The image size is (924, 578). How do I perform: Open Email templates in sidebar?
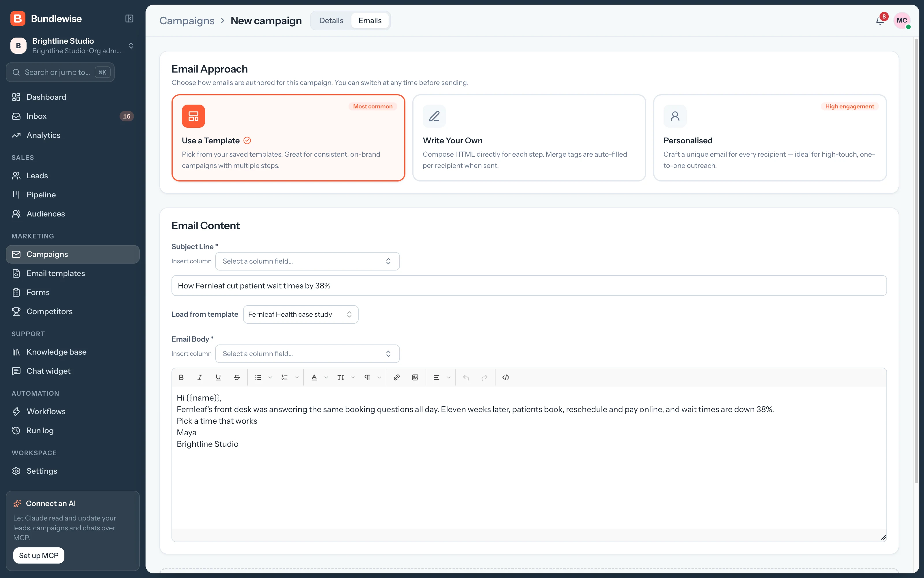tap(72, 273)
